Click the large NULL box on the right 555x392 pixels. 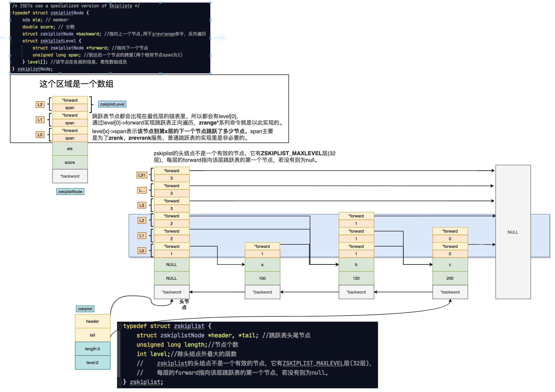(513, 232)
